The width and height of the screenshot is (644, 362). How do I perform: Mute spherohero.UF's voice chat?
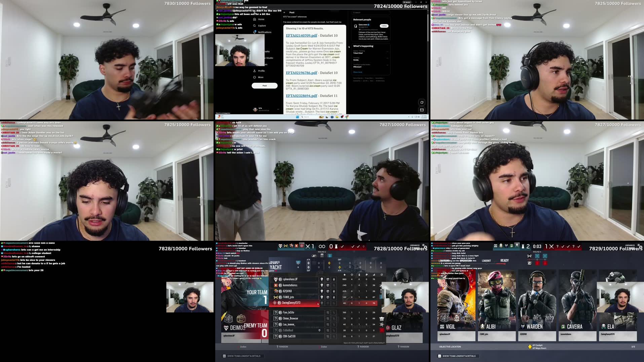[334, 279]
